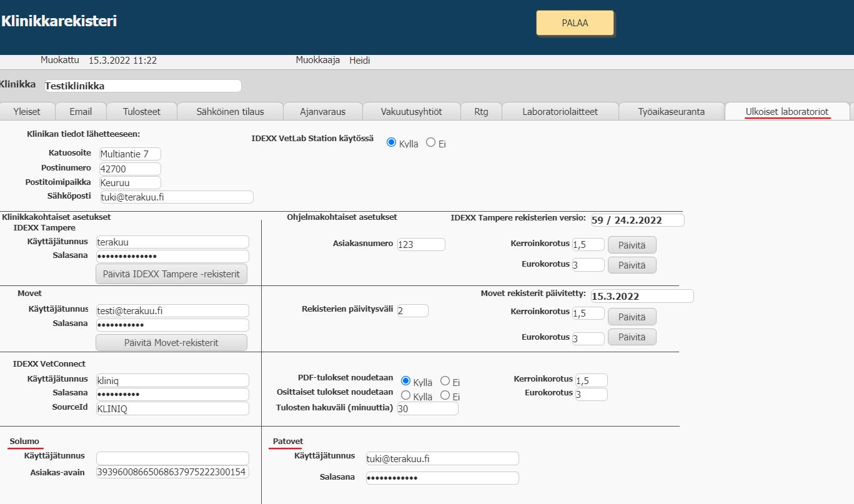This screenshot has width=854, height=504.
Task: Click Solumo Käyttäjätunnus empty field
Action: (x=172, y=458)
